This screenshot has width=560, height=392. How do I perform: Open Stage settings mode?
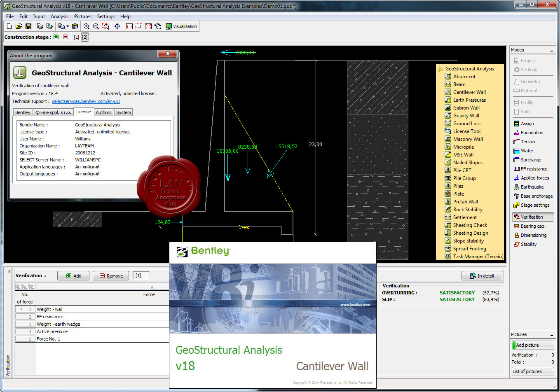(x=534, y=205)
